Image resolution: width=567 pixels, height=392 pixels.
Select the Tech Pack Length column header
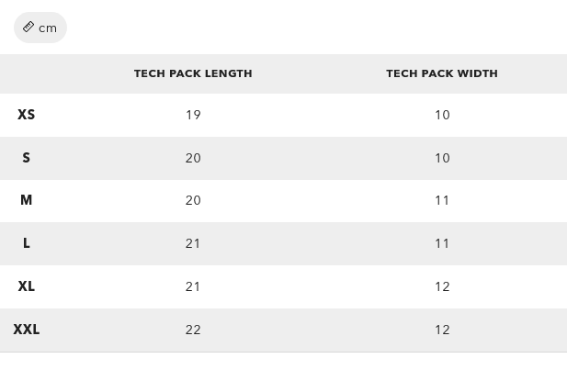[x=193, y=73]
